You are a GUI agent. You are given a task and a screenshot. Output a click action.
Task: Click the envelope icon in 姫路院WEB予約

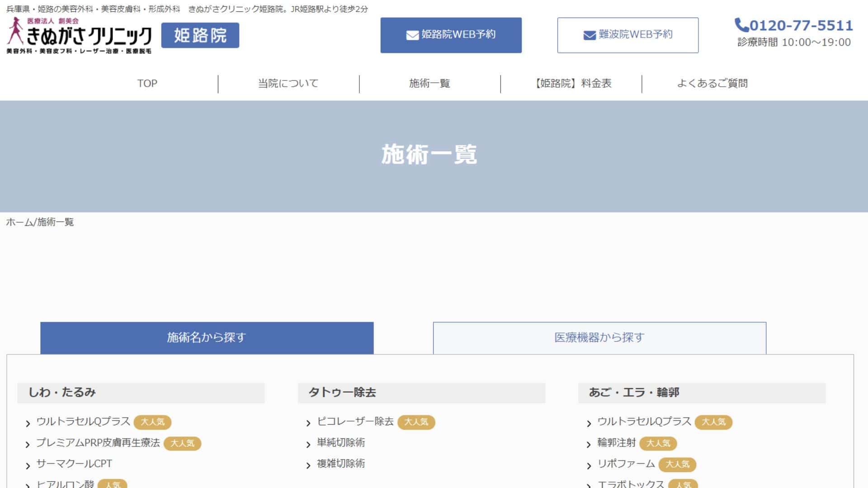[412, 35]
